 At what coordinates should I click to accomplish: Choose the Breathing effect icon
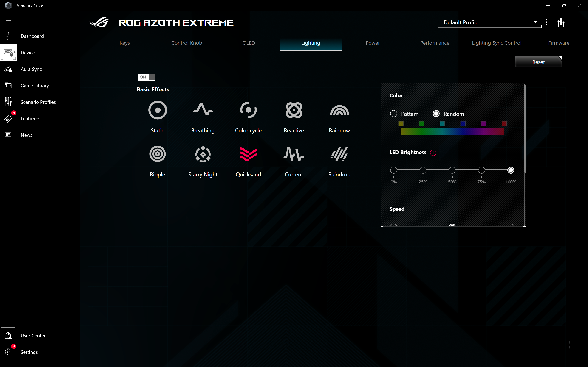pyautogui.click(x=203, y=110)
